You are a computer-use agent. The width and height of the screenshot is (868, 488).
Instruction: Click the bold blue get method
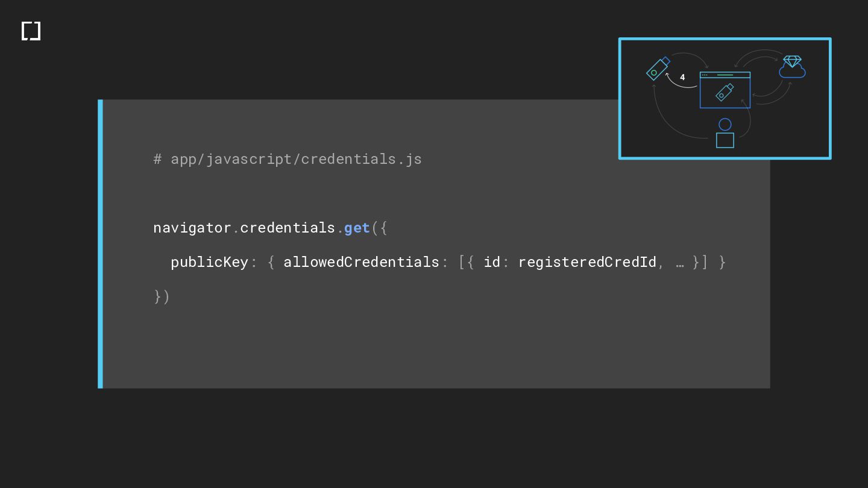pyautogui.click(x=357, y=228)
